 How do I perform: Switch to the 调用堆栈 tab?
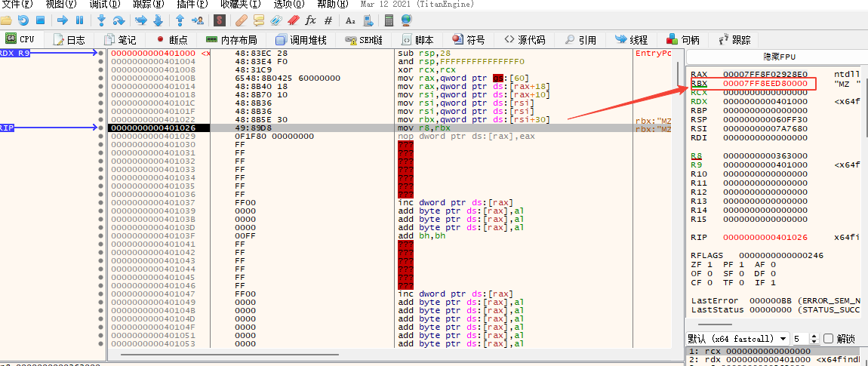tap(301, 40)
